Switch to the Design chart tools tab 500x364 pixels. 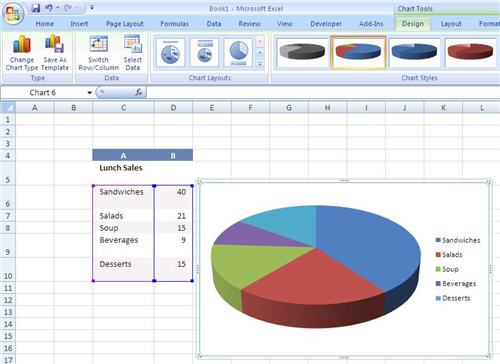413,24
